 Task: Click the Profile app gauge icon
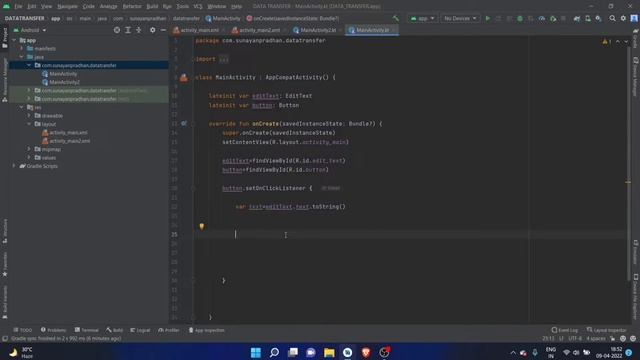pos(542,18)
